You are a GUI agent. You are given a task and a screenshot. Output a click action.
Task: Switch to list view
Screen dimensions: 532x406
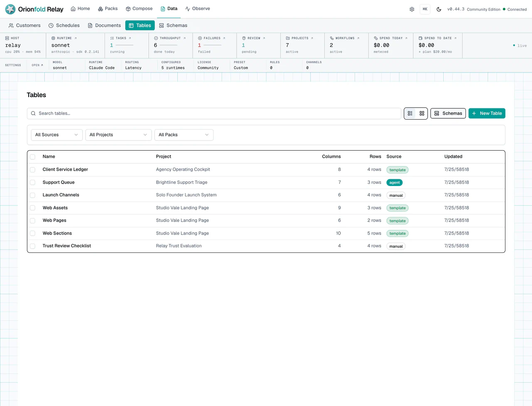coord(410,113)
